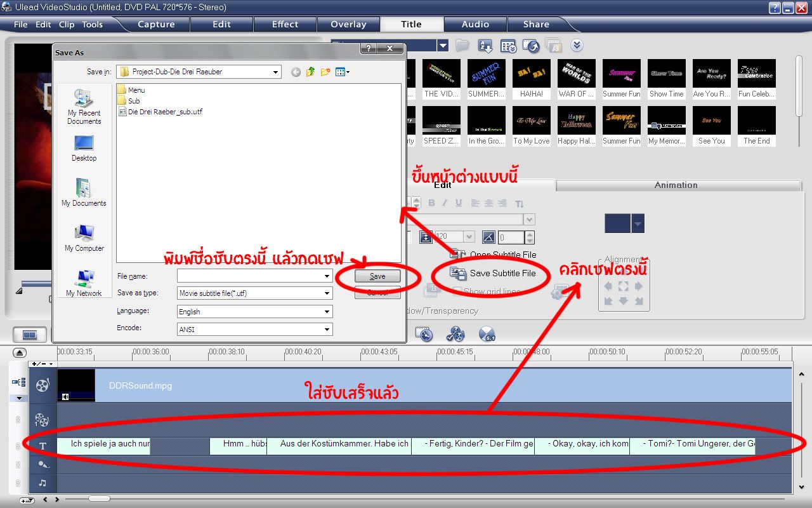Create a new folder in Save As dialog

(x=325, y=72)
